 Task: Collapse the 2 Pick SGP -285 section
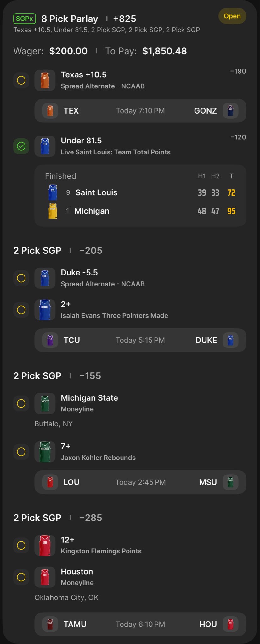[58, 518]
